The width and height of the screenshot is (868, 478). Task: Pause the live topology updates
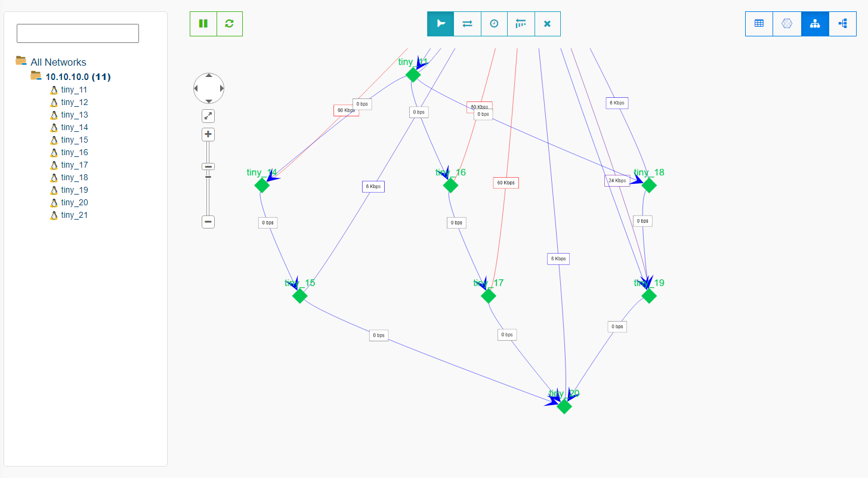pos(203,23)
